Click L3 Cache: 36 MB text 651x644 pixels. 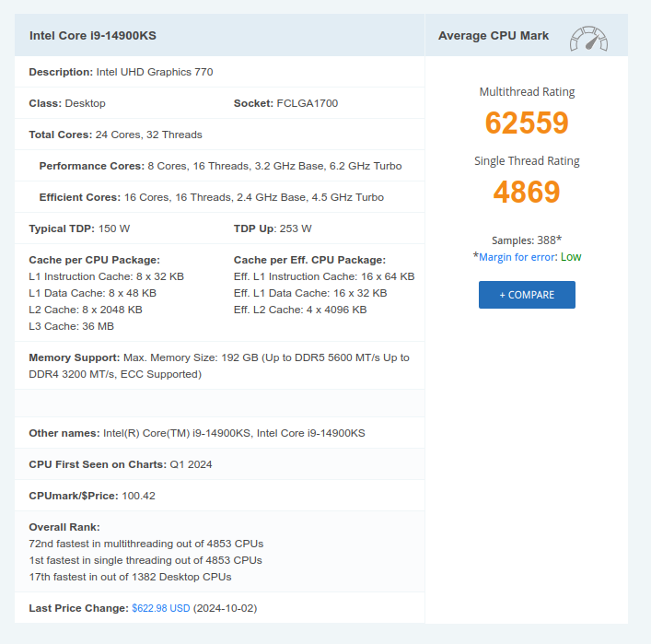tap(72, 326)
